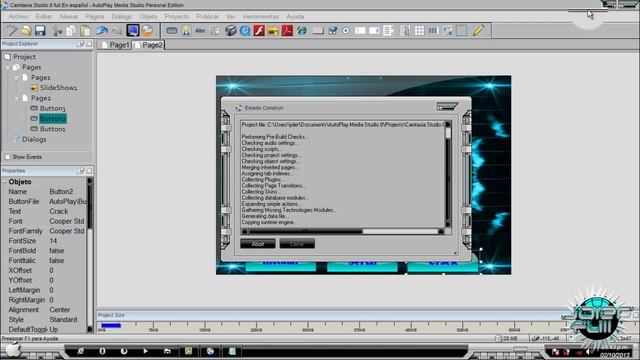Select the Dialogs tree item
640x360 pixels.
pos(34,139)
